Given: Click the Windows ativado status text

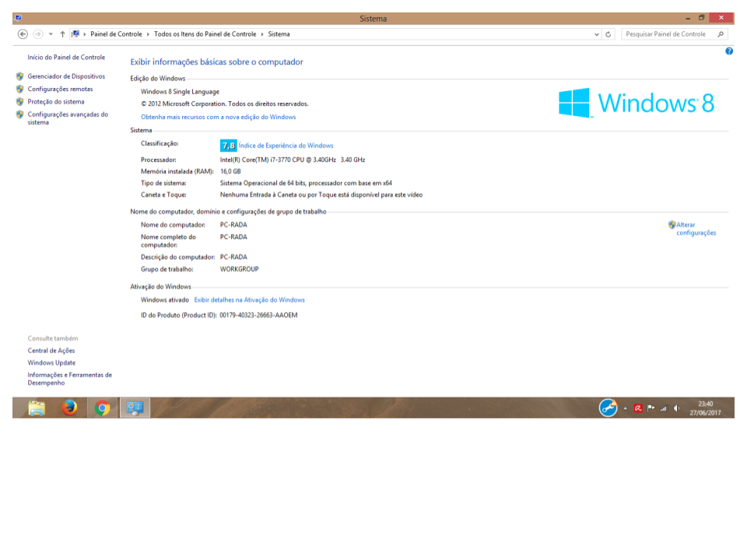Looking at the screenshot, I should tap(165, 300).
